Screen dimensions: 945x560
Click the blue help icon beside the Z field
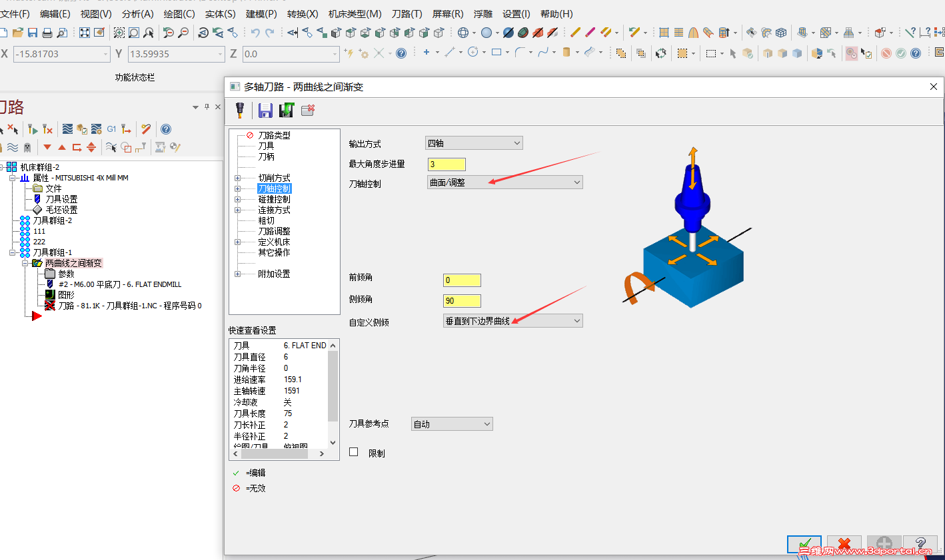click(x=401, y=53)
